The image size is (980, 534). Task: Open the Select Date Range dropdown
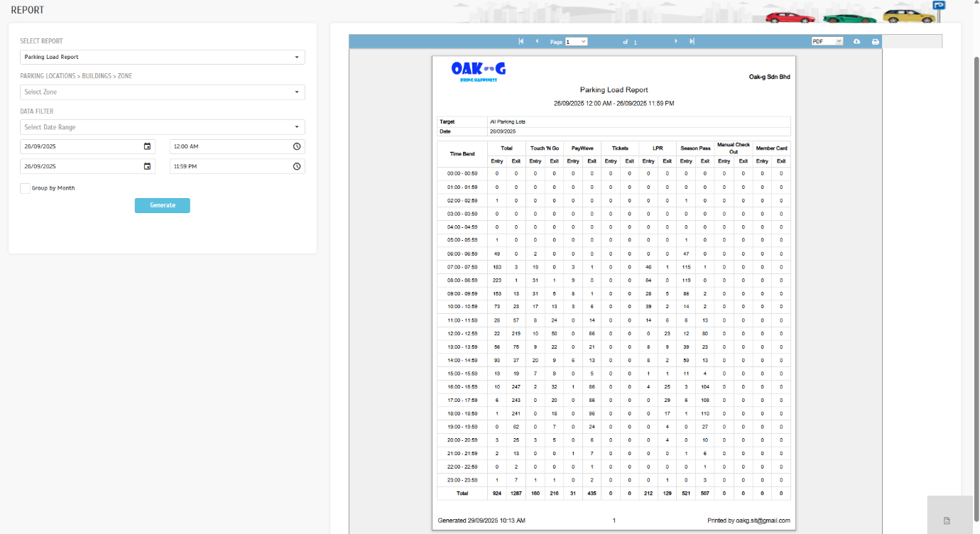click(163, 127)
